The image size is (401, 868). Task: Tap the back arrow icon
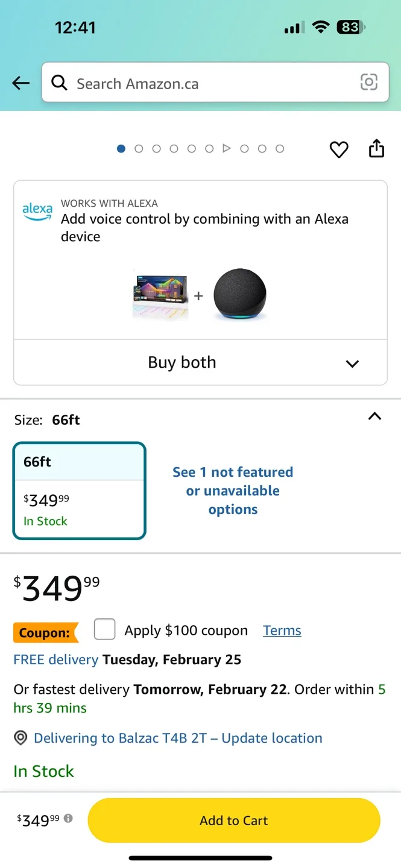(21, 83)
